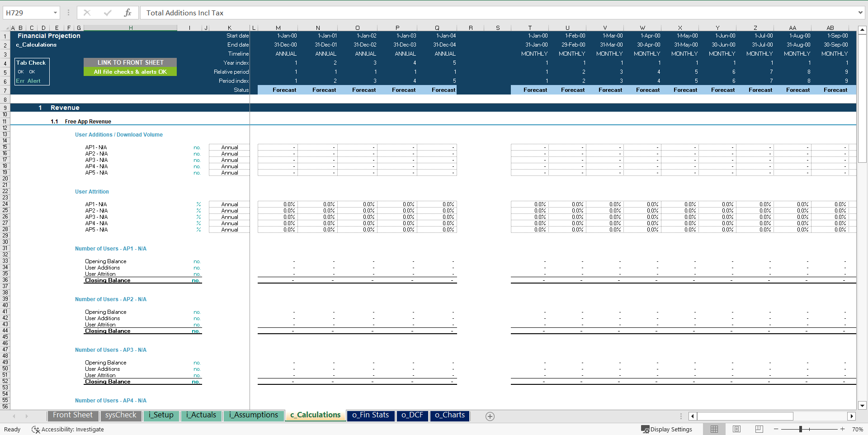
Task: Open the sheet options three-dot menu near scrollbar
Action: pos(681,416)
